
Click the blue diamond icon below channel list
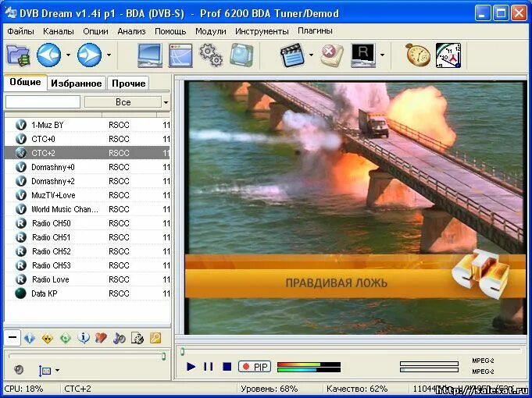(x=30, y=338)
